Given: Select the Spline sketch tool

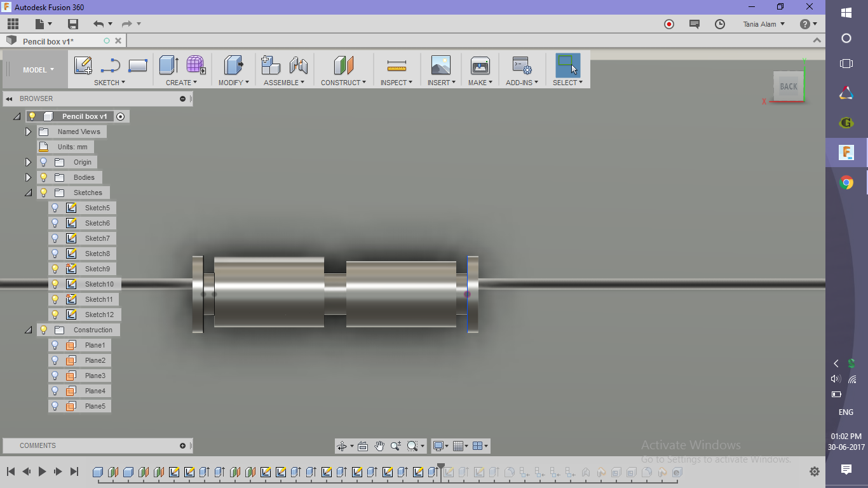Looking at the screenshot, I should (111, 65).
